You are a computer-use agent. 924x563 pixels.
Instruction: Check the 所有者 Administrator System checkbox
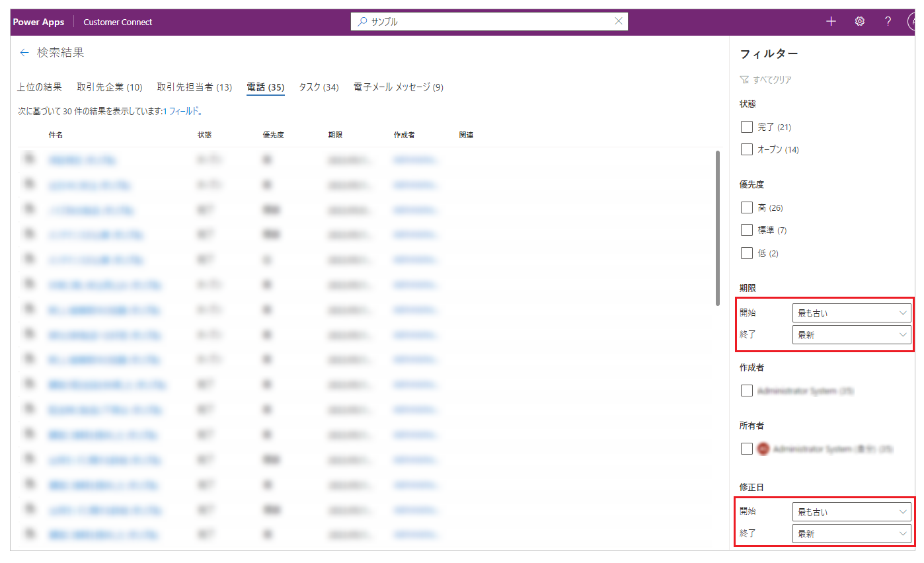click(x=747, y=449)
